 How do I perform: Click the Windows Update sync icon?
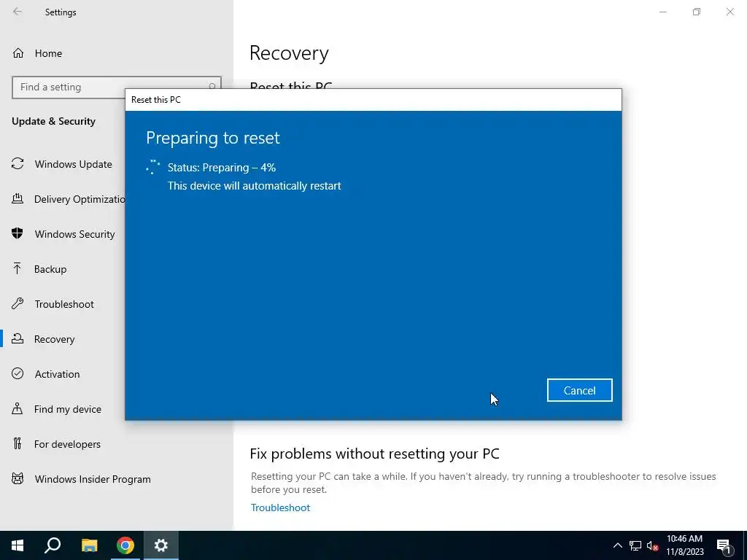pos(18,164)
